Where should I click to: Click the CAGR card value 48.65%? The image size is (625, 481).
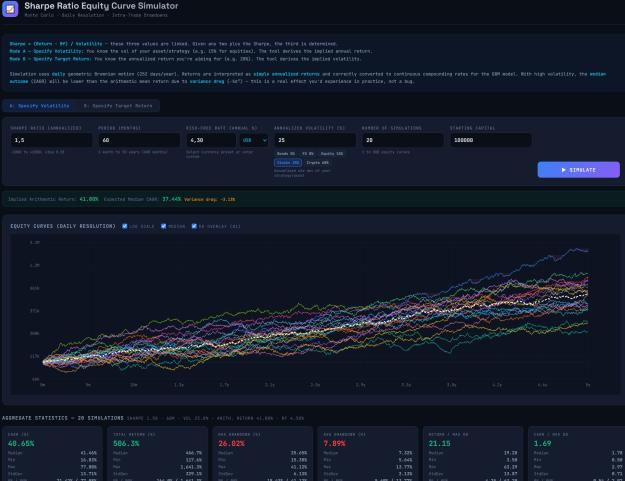21,444
